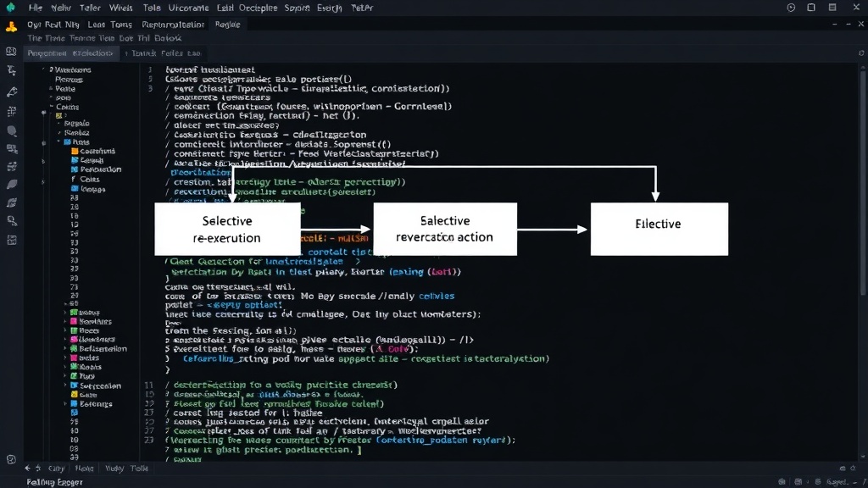Collapse the Coins folder in the tree
This screenshot has width=868, height=488.
click(51, 107)
